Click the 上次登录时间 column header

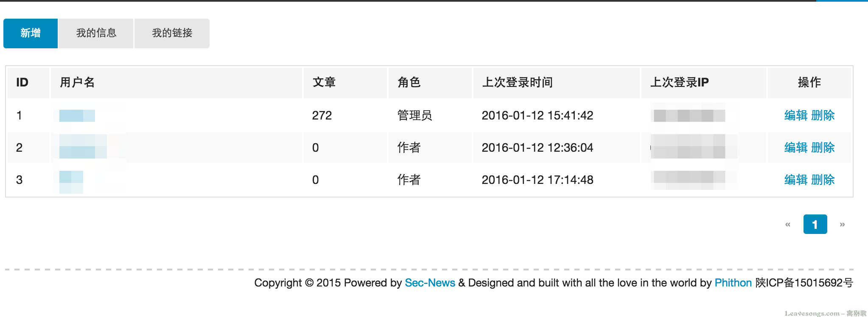[x=517, y=82]
